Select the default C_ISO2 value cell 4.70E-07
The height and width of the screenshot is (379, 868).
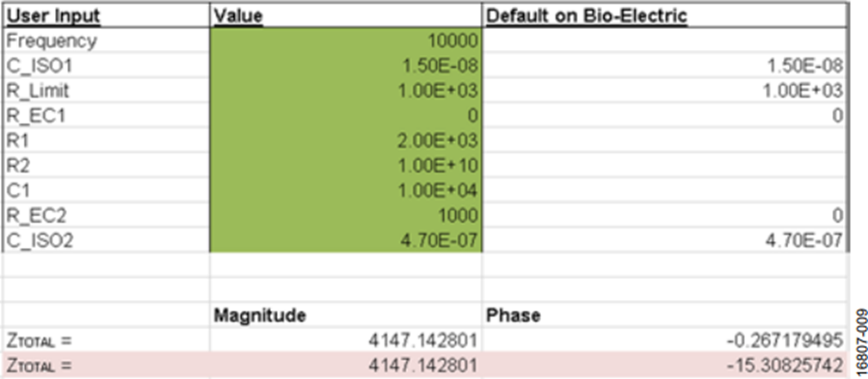[665, 240]
